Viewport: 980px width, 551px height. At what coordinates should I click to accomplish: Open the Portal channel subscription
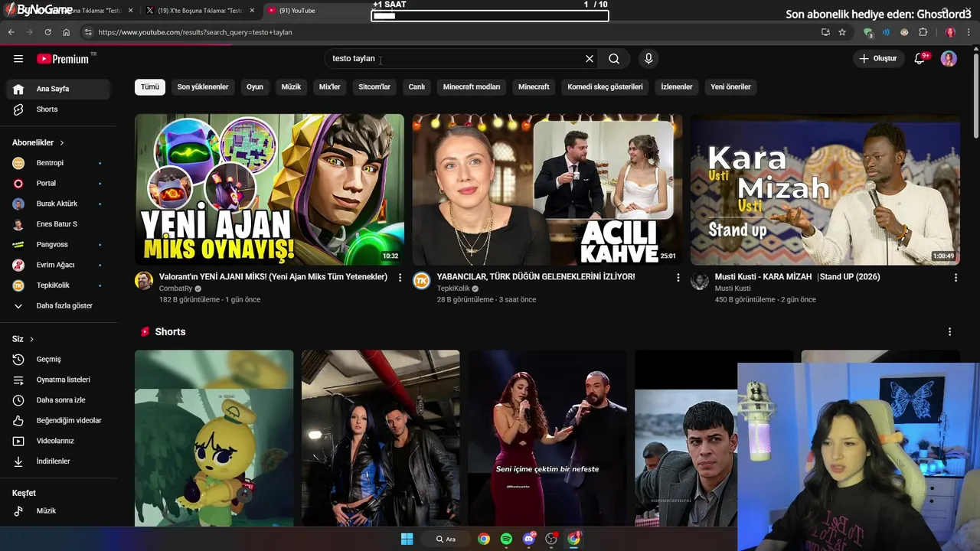pos(58,184)
